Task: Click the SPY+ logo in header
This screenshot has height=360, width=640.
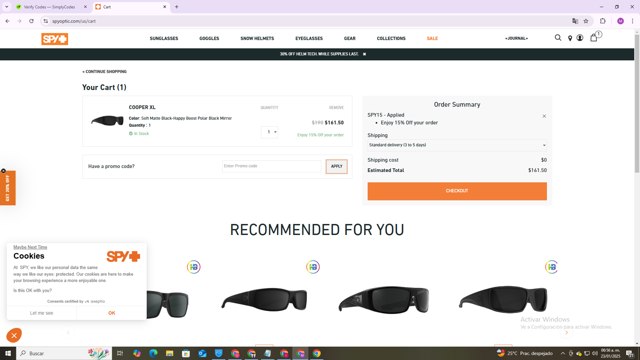Action: 54,39
